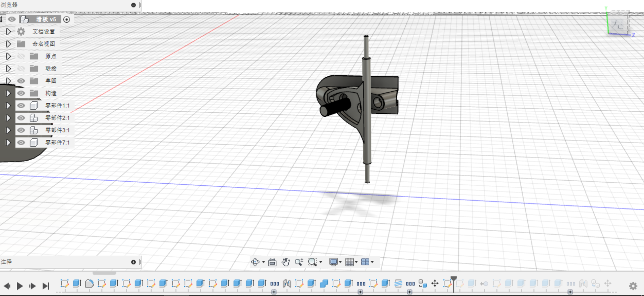The width and height of the screenshot is (644, 296).
Task: Click the Viewports layout icon
Action: pos(365,262)
